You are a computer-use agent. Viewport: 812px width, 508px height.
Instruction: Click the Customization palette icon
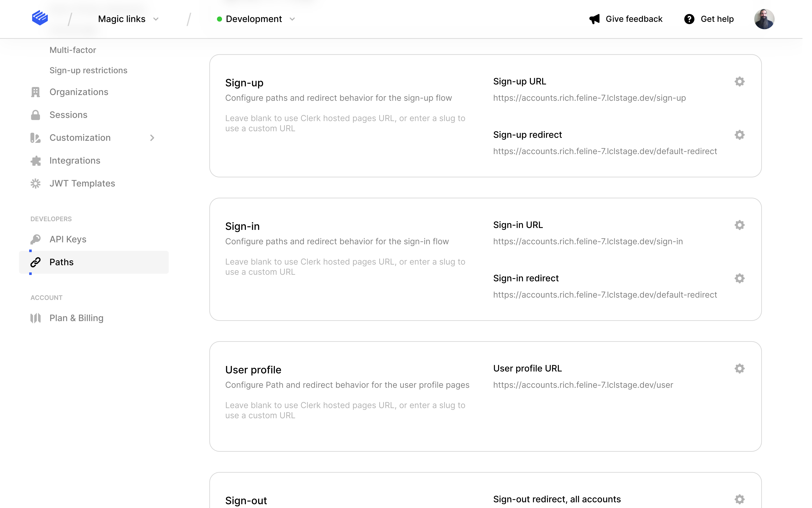(x=36, y=138)
